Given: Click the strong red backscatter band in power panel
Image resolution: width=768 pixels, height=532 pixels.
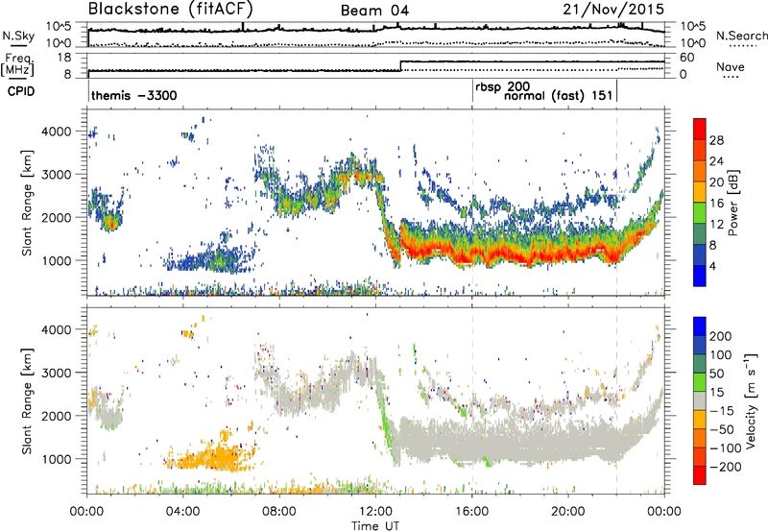Looking at the screenshot, I should [x=510, y=254].
